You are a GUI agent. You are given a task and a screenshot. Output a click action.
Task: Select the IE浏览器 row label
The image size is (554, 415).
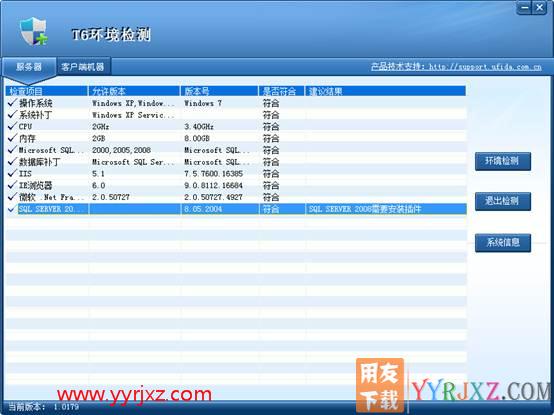click(36, 185)
